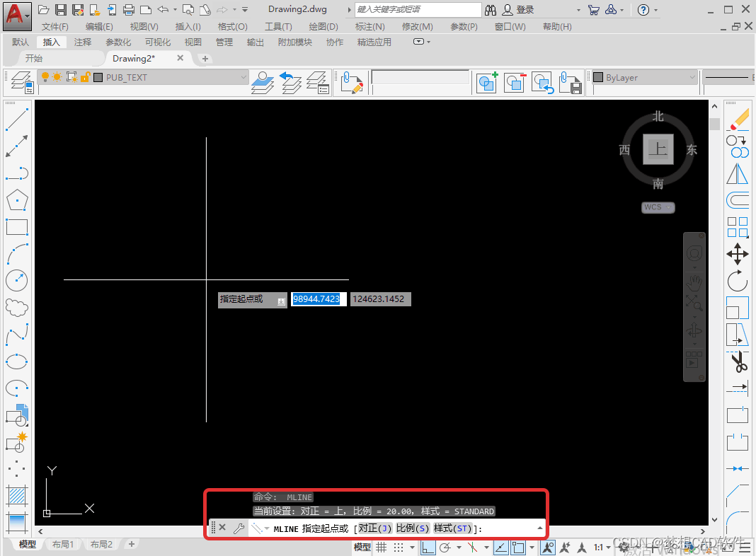Click the keyword search input field

point(418,9)
